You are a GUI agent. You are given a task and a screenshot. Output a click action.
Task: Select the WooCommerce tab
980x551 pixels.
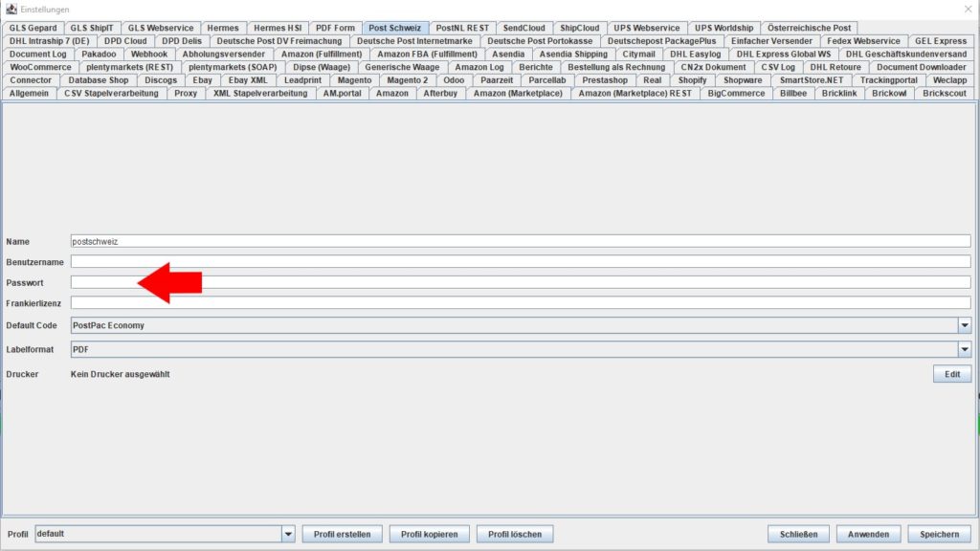tap(40, 68)
